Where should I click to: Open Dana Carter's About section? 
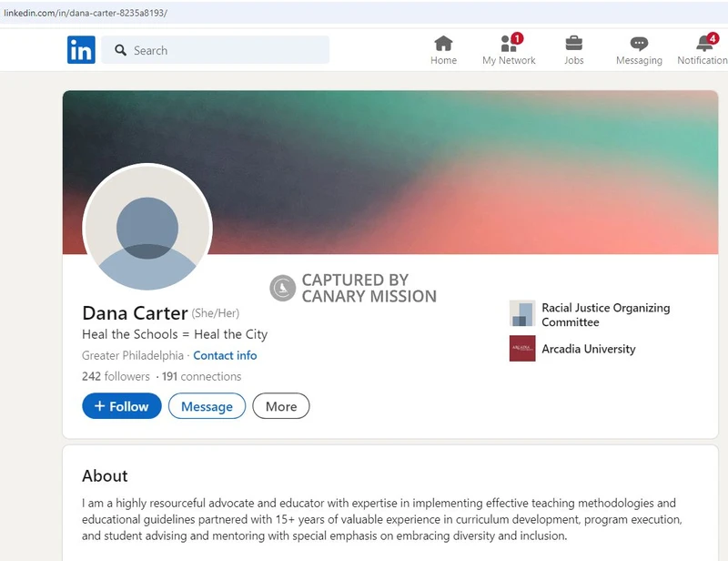[105, 475]
